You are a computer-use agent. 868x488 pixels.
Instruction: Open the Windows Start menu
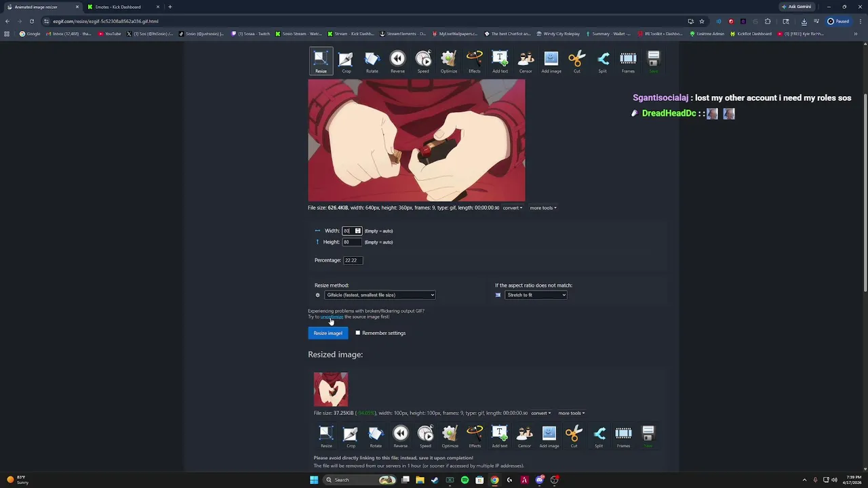click(x=314, y=480)
